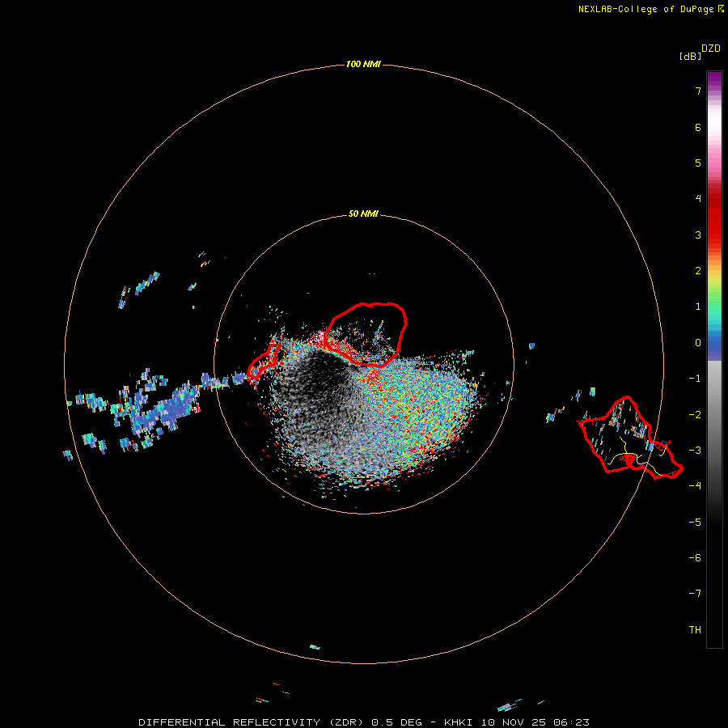Click the KHKI 10 NOV 25 06:23 timestamp
The height and width of the screenshot is (728, 728).
tap(516, 722)
